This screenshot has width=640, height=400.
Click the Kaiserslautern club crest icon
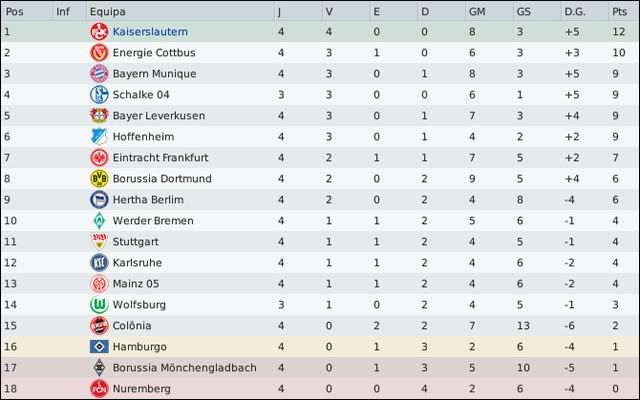(x=98, y=32)
